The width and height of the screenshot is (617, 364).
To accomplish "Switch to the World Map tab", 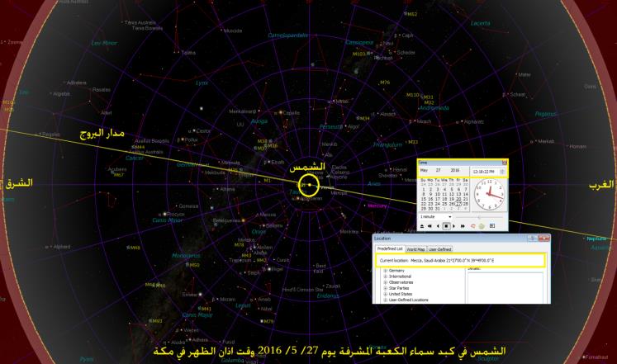I will (x=415, y=249).
